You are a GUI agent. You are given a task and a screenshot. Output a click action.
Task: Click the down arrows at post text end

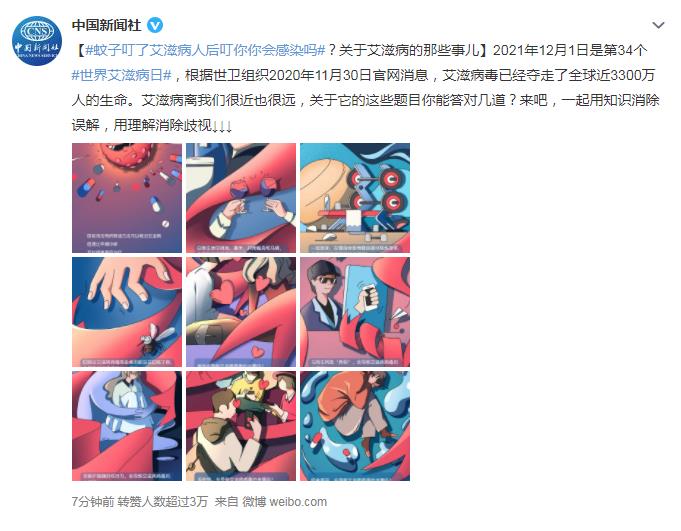pos(222,126)
